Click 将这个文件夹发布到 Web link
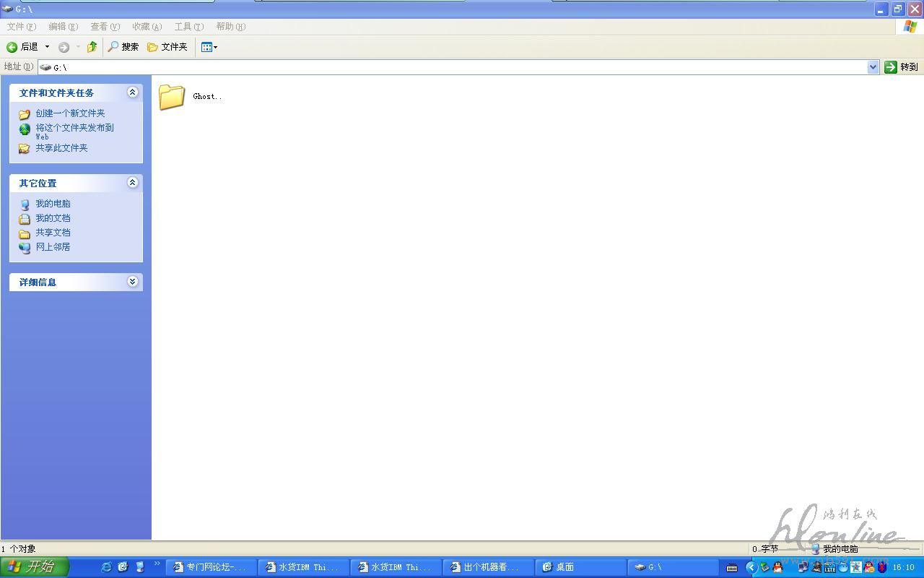Screen dimensions: 924x578 pyautogui.click(x=74, y=131)
